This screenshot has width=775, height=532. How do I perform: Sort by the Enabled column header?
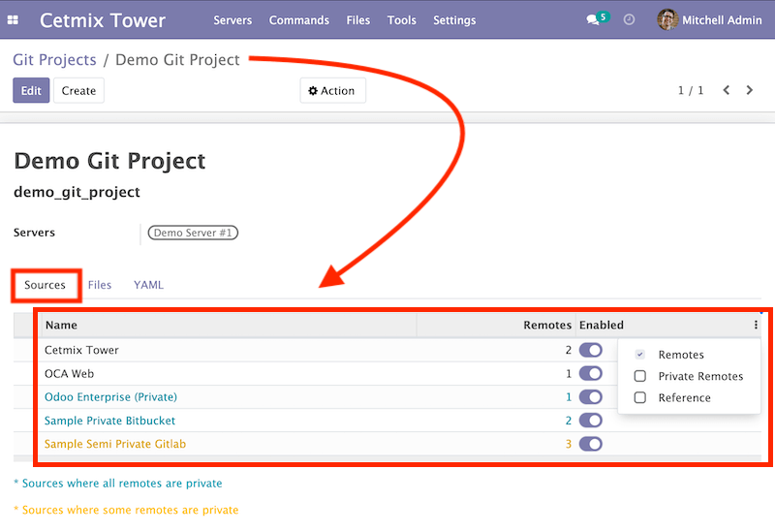click(x=601, y=325)
